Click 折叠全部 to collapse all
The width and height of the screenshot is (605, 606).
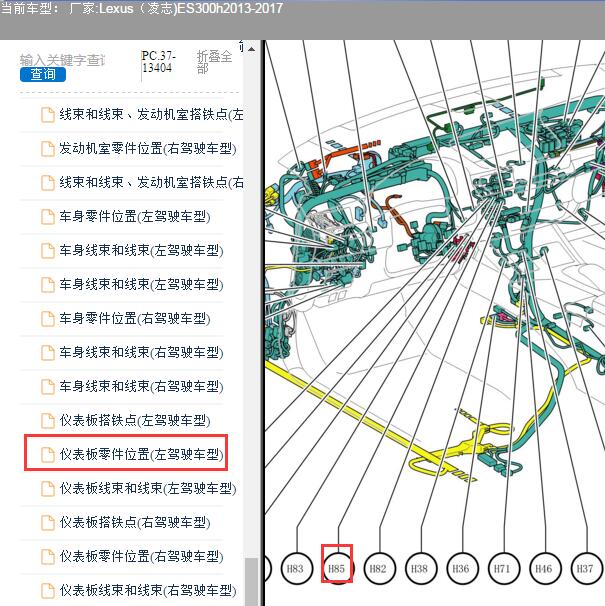click(x=214, y=62)
